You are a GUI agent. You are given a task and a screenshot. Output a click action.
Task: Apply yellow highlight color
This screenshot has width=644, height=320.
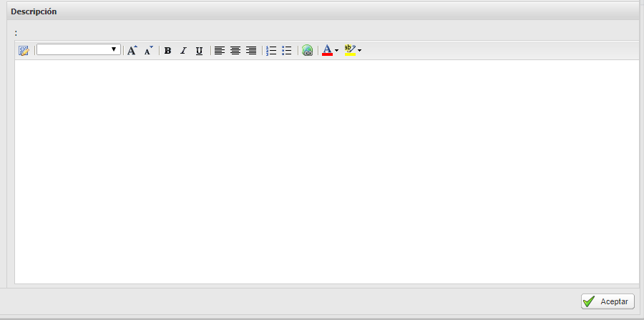350,51
